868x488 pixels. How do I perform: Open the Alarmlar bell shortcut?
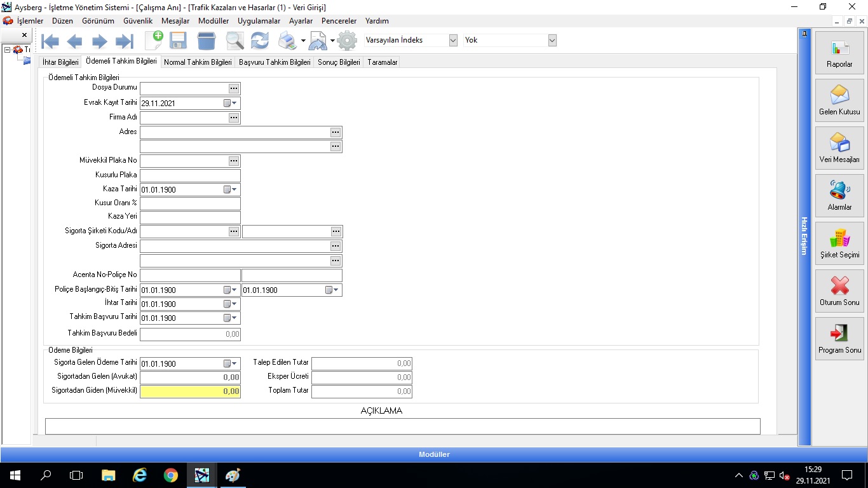(839, 196)
